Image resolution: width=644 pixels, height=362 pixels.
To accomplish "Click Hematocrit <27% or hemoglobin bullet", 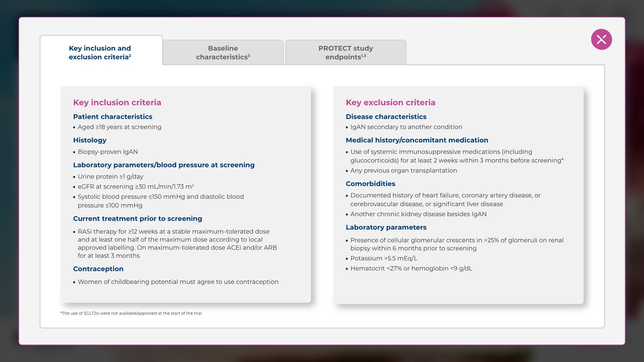I will click(x=411, y=268).
